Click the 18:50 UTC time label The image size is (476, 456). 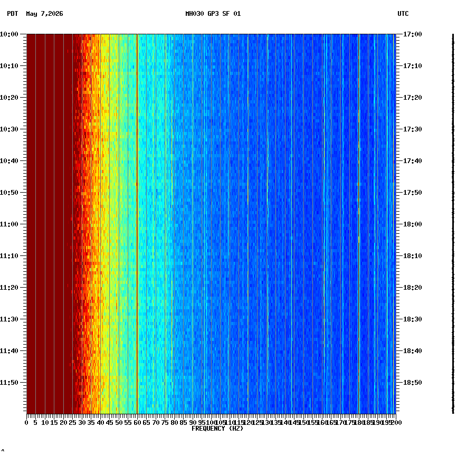pos(413,383)
